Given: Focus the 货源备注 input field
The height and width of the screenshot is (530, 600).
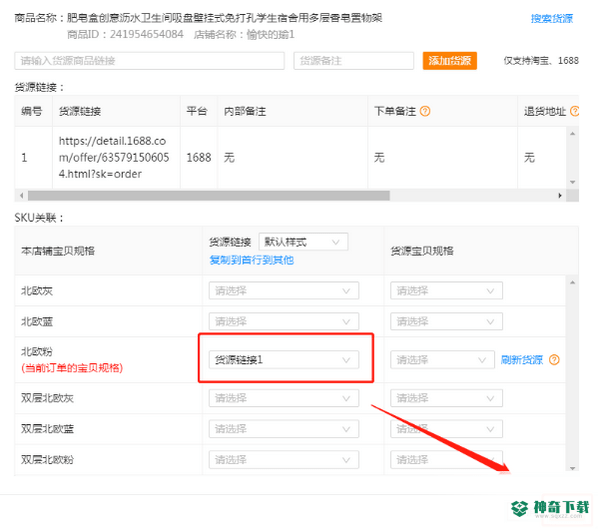Looking at the screenshot, I should 354,61.
